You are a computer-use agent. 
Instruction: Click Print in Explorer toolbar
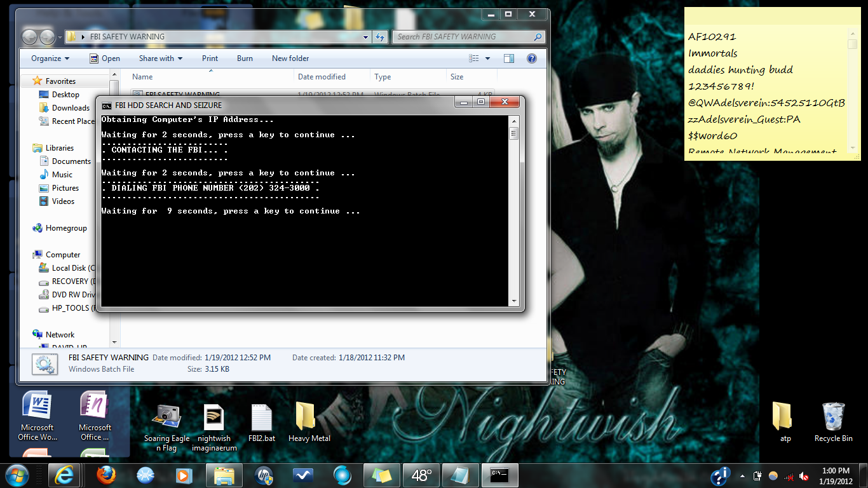(210, 58)
